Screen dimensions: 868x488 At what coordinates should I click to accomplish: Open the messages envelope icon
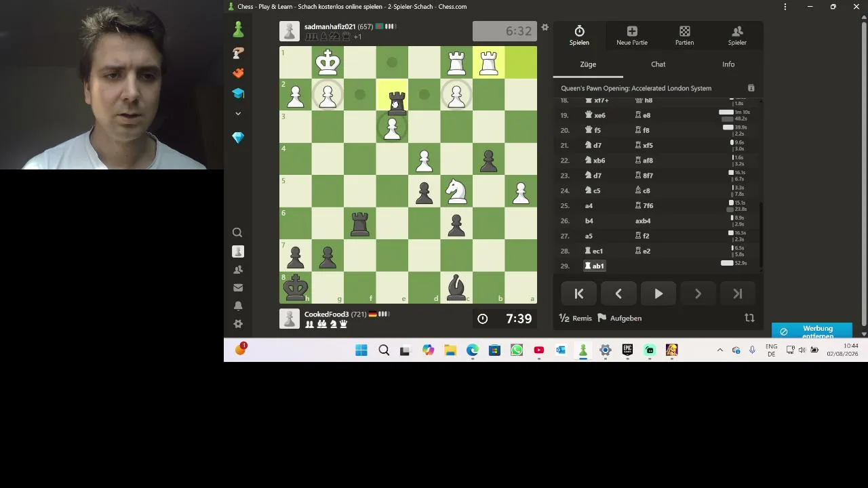[x=237, y=288]
